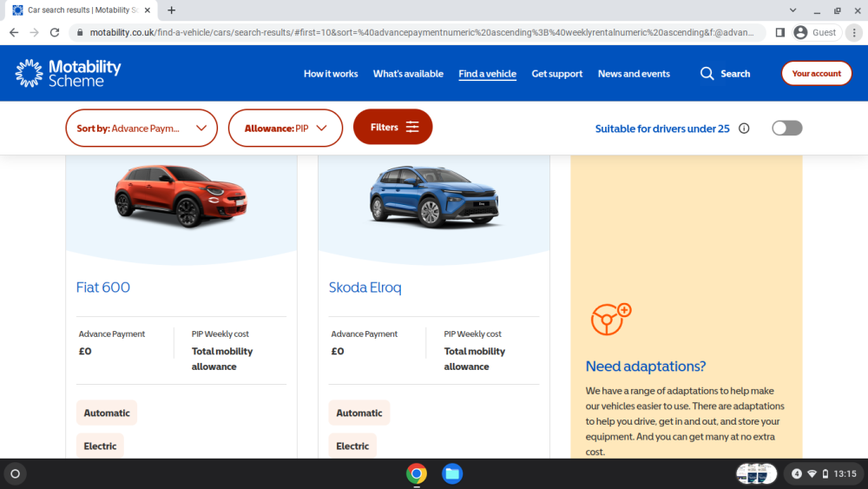Viewport: 868px width, 489px height.
Task: Toggle Suitable for drivers under 25
Action: click(786, 129)
